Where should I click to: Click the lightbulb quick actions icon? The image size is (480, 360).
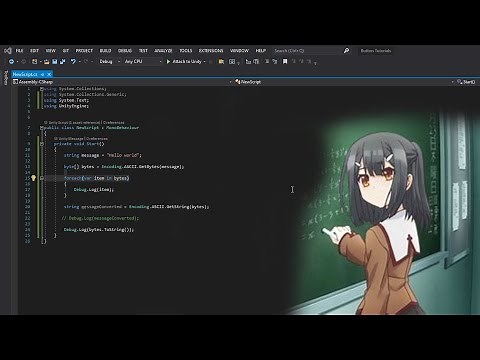click(x=33, y=178)
